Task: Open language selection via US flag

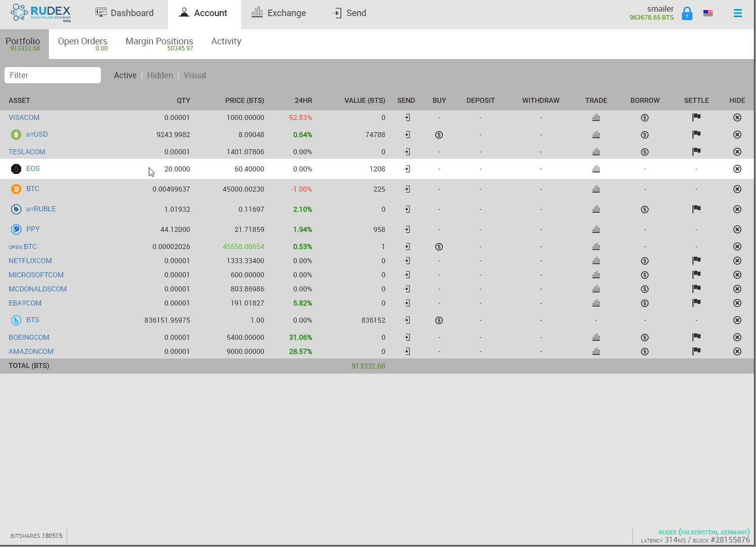Action: (x=708, y=13)
